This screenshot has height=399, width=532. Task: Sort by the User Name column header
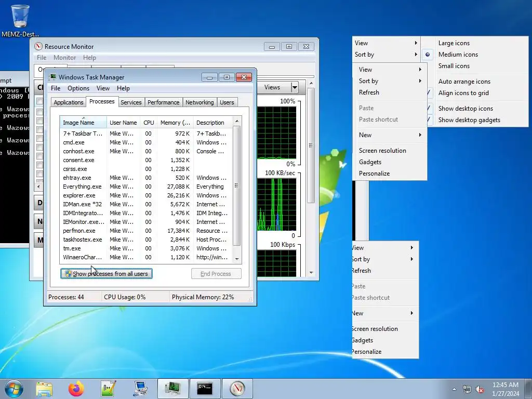123,123
